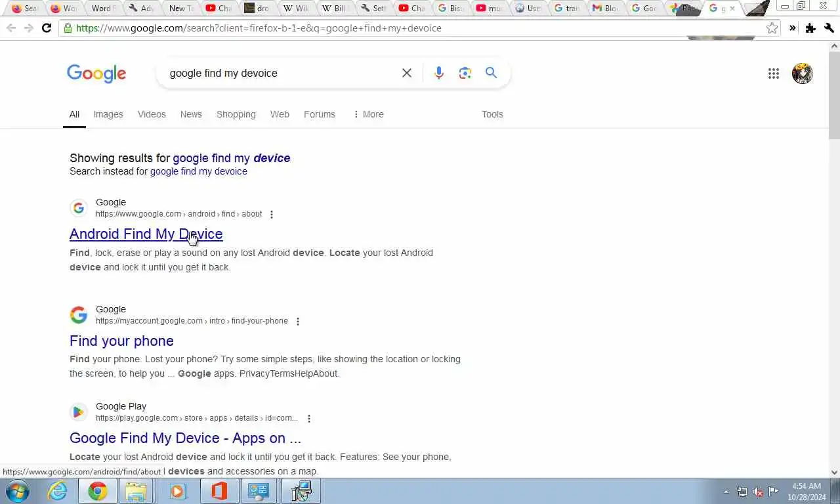Expand the More search filters menu

pos(368,114)
